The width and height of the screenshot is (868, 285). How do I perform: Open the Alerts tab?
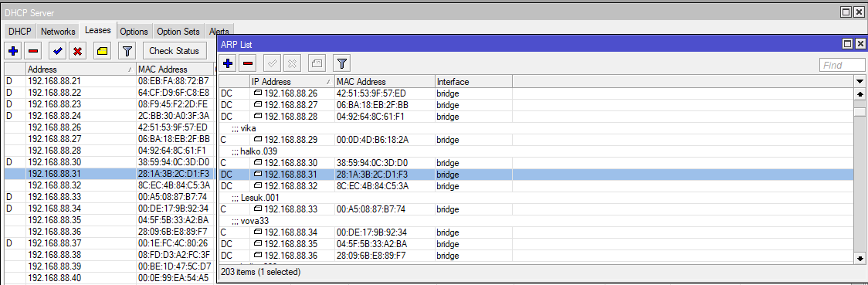219,32
